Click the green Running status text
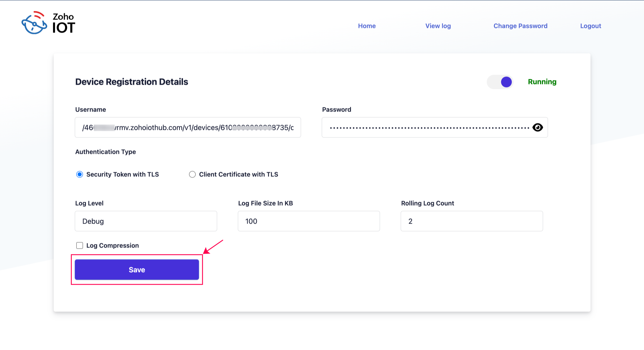Image resolution: width=644 pixels, height=350 pixels. click(x=542, y=82)
